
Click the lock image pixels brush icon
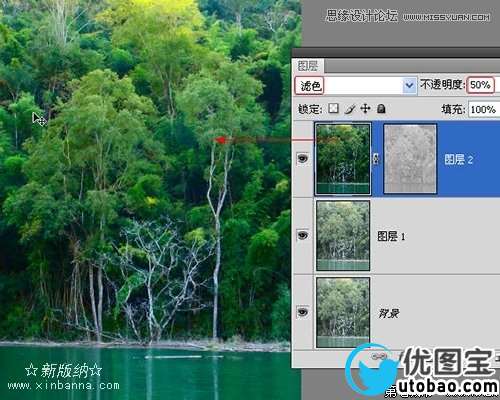pos(350,109)
